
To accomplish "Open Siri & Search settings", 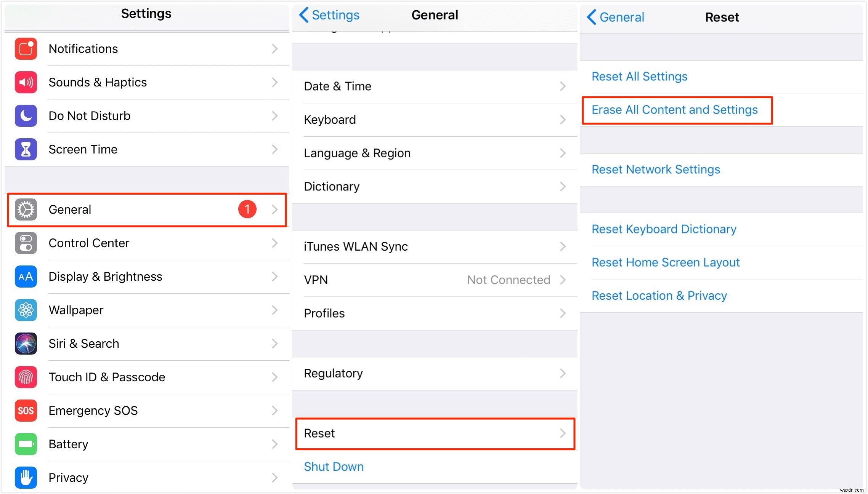I will 146,343.
